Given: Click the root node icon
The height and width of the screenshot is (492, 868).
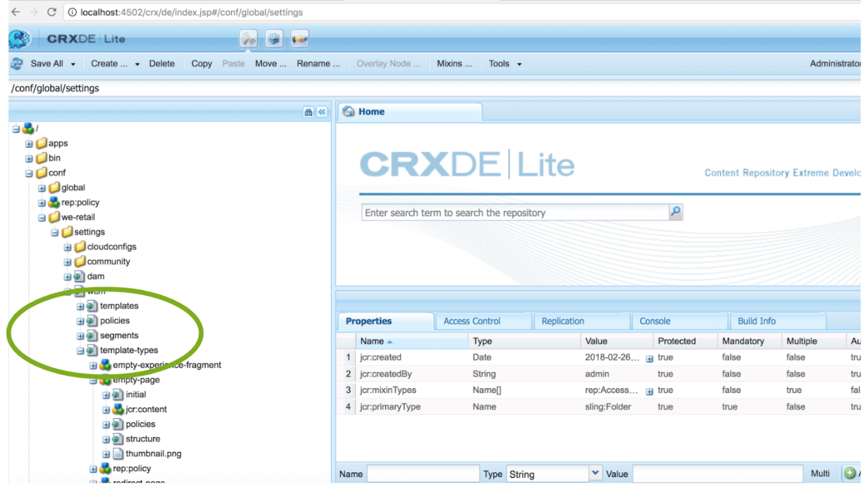Looking at the screenshot, I should click(28, 128).
